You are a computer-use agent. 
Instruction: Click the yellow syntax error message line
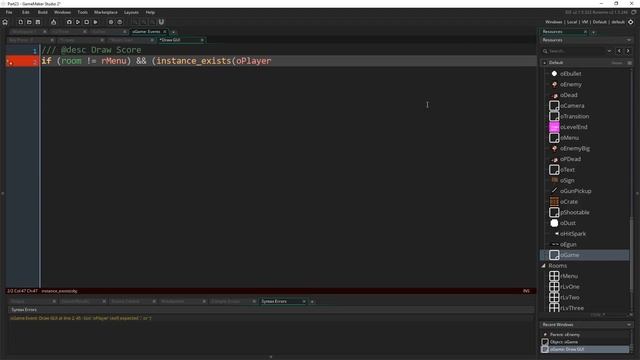(x=81, y=318)
